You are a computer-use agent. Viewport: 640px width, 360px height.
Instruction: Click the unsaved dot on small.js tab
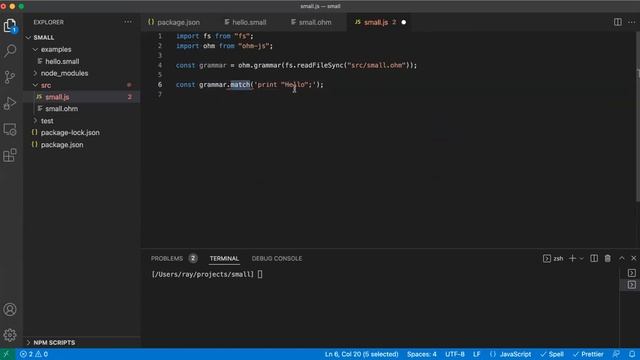404,22
